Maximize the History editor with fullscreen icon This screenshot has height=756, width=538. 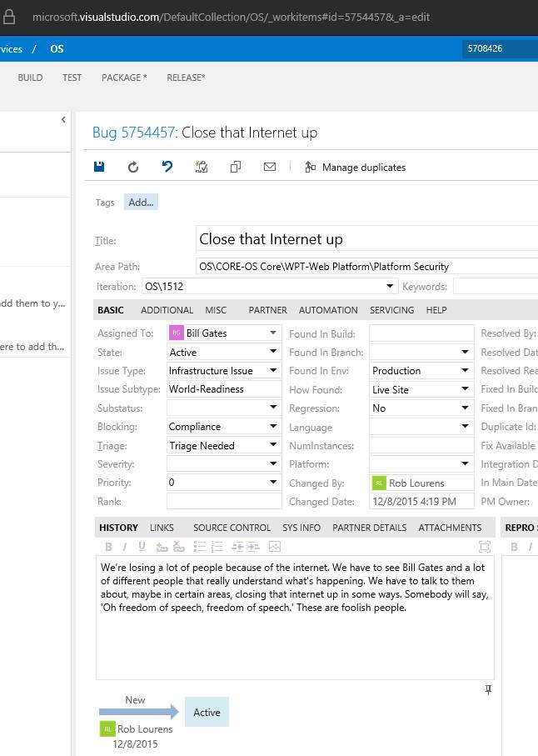click(x=485, y=547)
